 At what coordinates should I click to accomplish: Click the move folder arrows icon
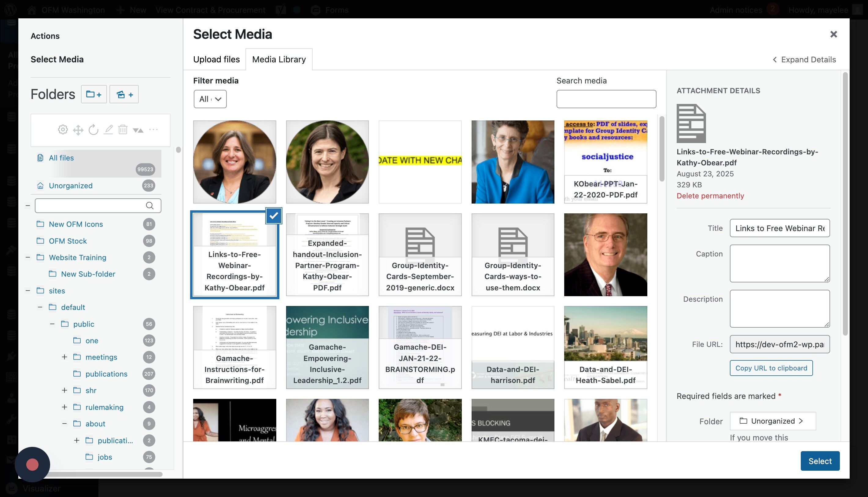pos(78,130)
